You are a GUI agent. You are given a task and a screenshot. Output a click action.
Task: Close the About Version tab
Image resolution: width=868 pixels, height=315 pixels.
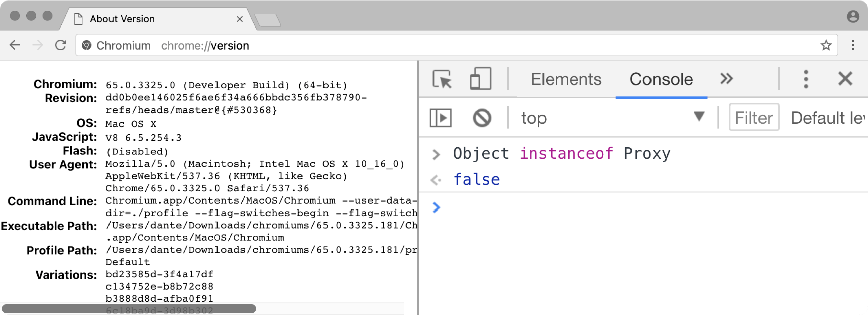point(240,19)
